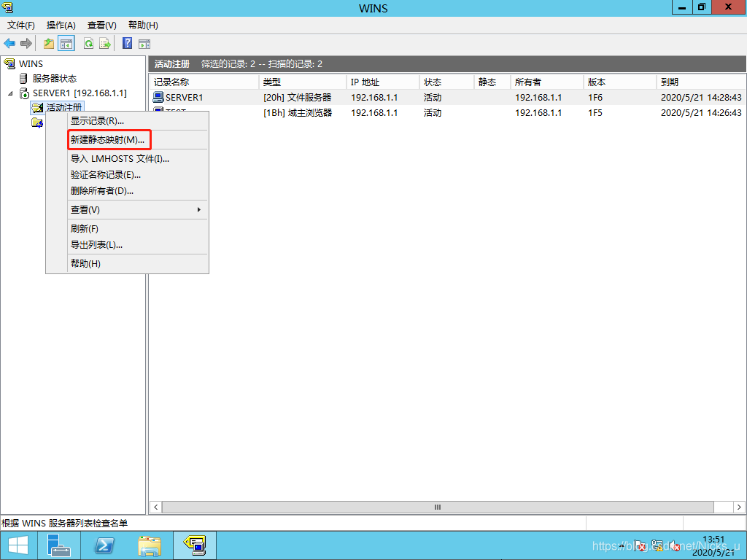Open the 查看(V) menu in the menu bar
The image size is (747, 560).
tap(102, 26)
